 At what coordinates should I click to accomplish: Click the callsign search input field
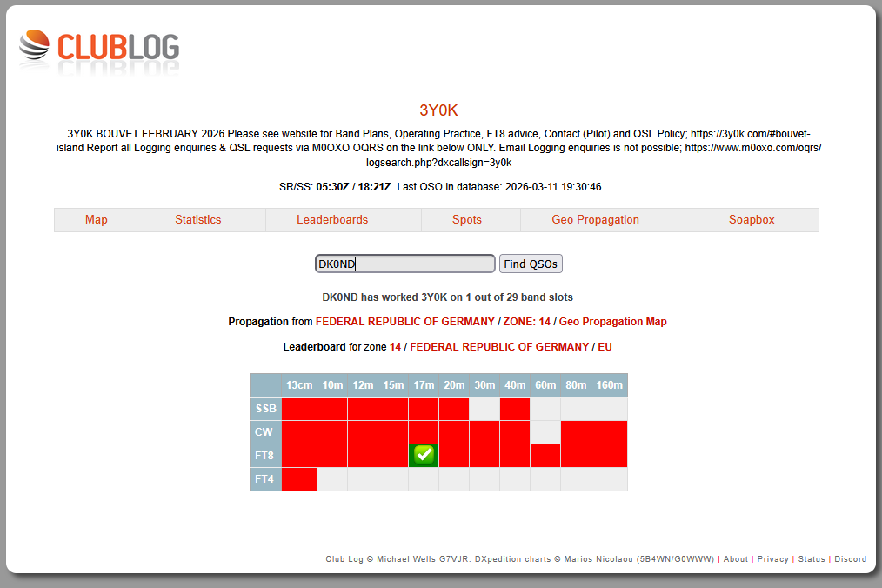click(x=404, y=264)
